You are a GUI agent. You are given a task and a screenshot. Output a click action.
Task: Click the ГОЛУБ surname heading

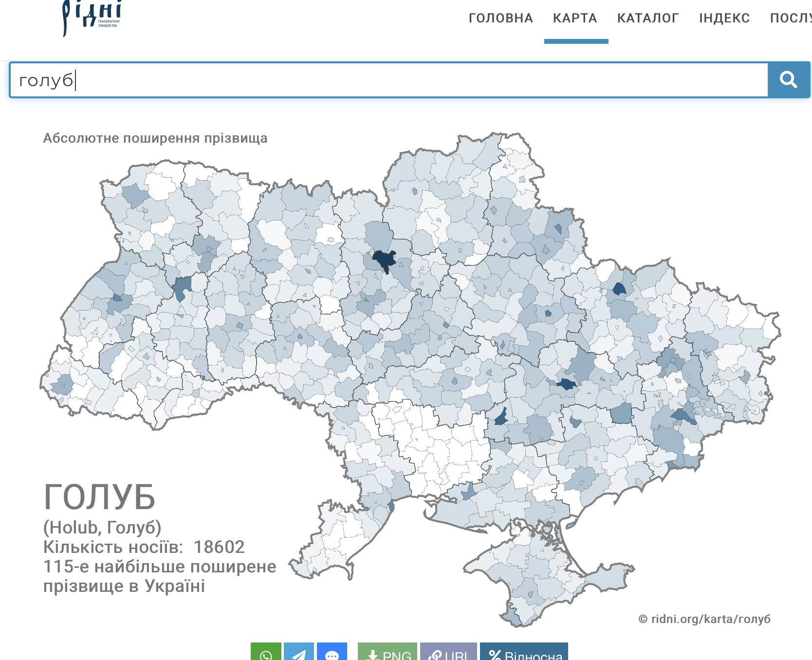pyautogui.click(x=100, y=497)
